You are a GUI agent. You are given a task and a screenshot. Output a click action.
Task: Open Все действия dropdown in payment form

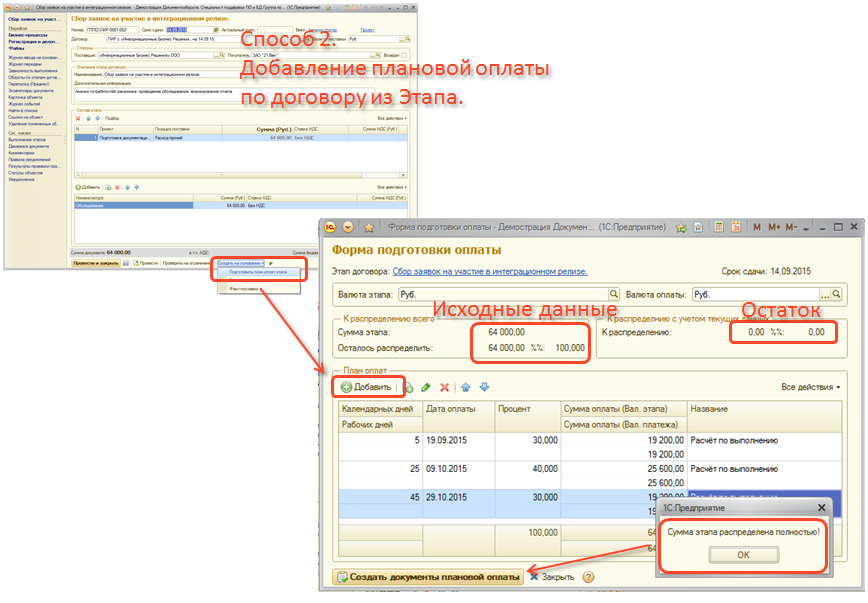[x=810, y=387]
